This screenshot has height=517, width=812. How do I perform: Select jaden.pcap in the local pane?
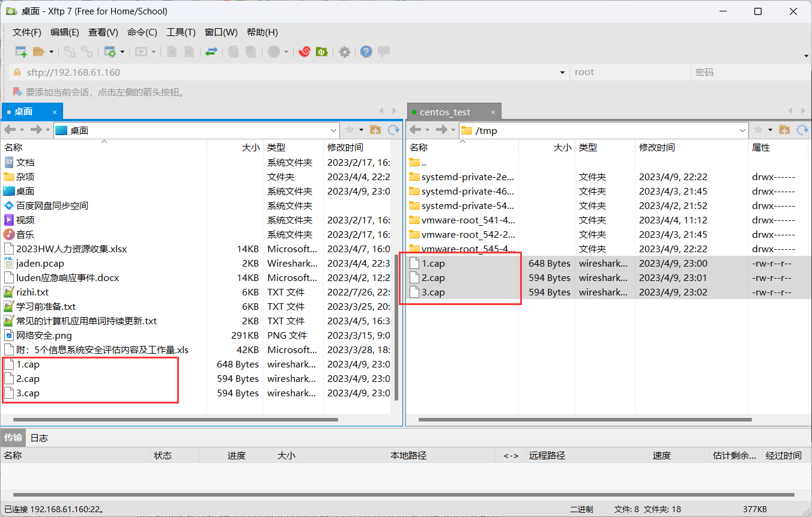pos(40,263)
